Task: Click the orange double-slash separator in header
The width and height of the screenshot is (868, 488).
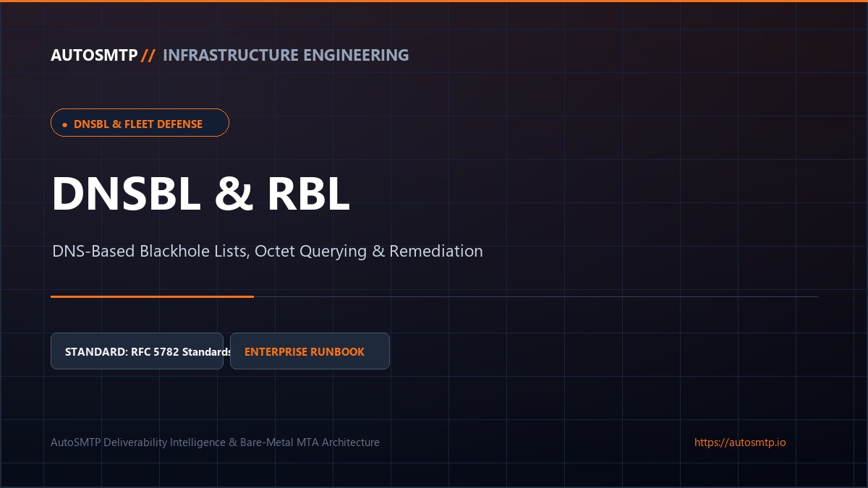Action: point(148,56)
